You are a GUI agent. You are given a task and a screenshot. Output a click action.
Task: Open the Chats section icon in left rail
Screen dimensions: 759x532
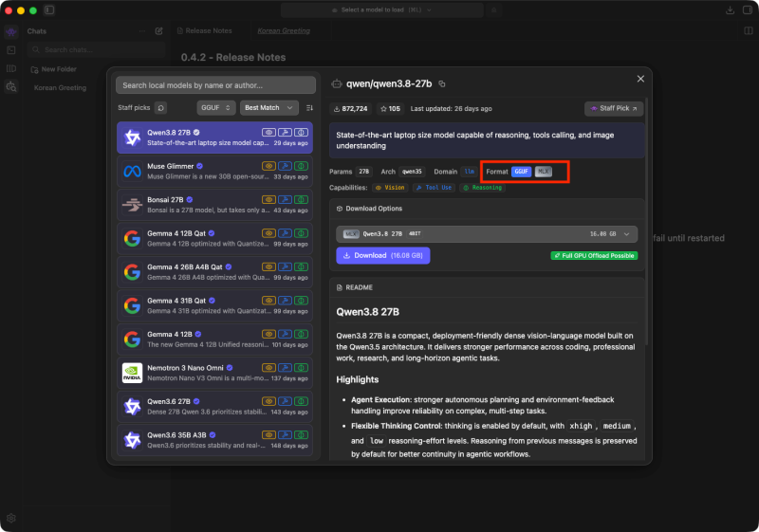point(11,32)
